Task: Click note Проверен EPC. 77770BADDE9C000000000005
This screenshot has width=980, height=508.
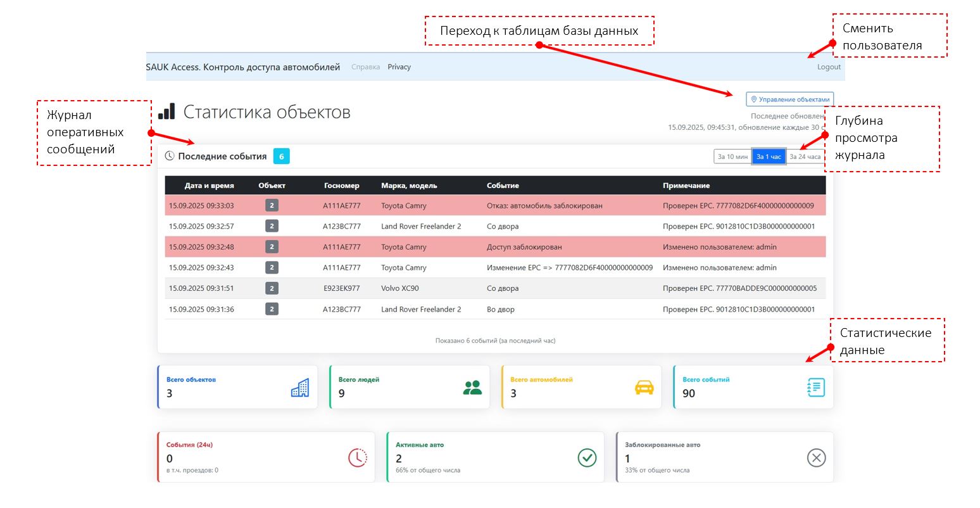Action: pos(739,288)
